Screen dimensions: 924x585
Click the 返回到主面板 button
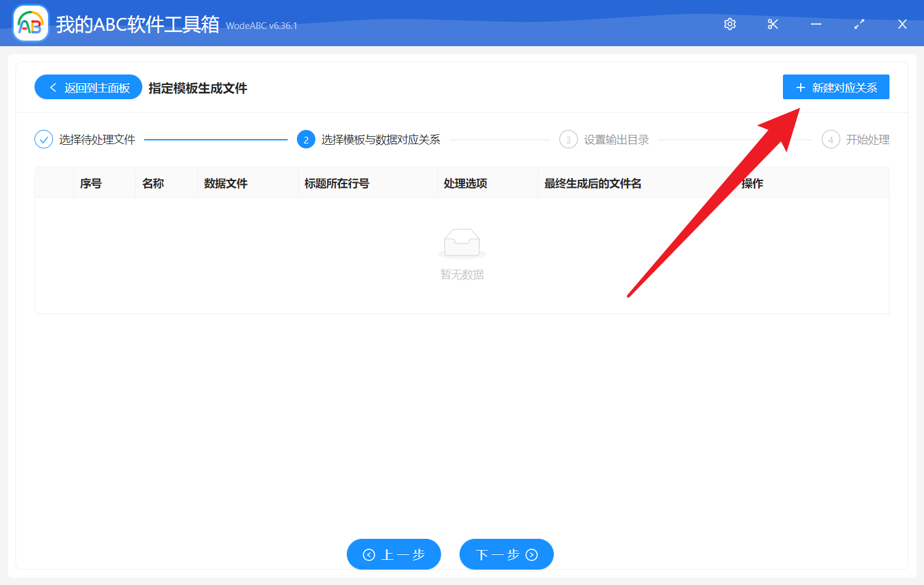(x=87, y=87)
